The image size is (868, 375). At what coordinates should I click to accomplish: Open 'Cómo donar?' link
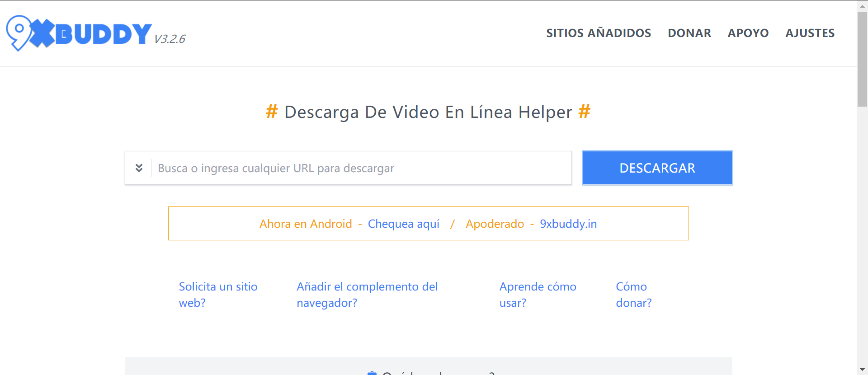pos(633,295)
